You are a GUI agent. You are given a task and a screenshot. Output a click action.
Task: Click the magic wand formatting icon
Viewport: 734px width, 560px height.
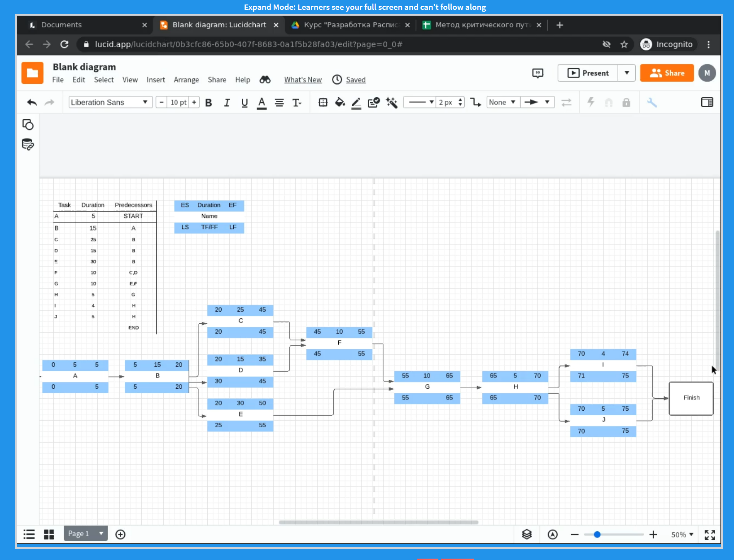[392, 103]
